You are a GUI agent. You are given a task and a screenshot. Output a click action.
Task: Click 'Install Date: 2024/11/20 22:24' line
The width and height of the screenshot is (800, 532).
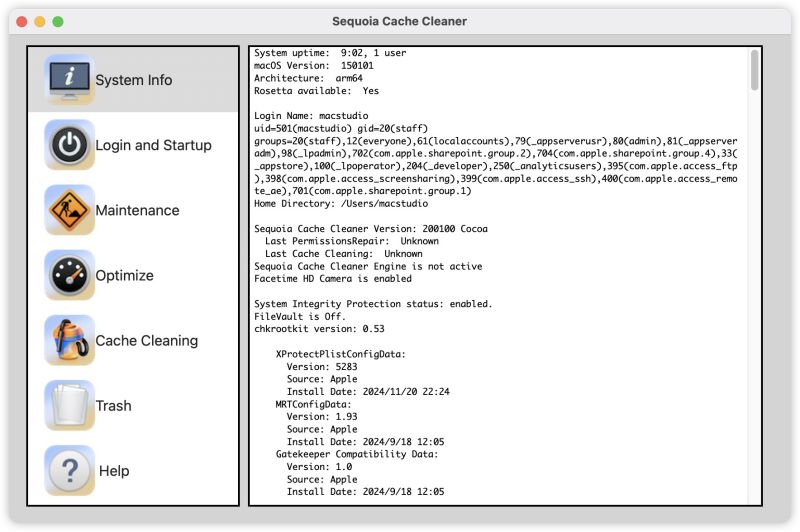click(368, 391)
